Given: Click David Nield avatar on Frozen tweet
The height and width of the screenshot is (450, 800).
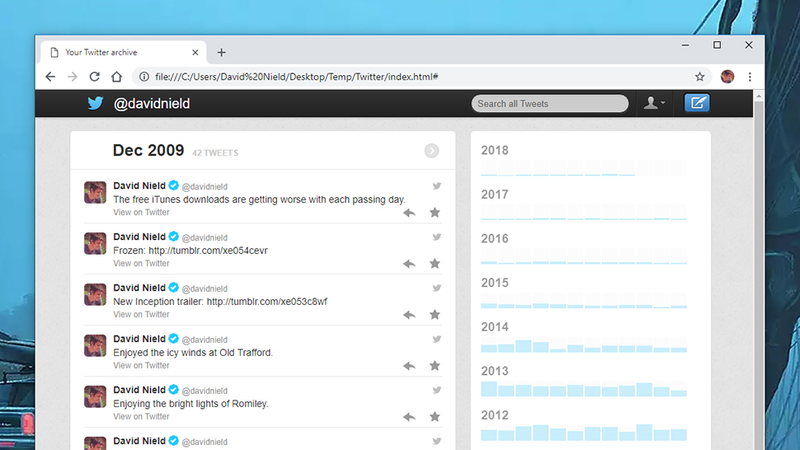Looking at the screenshot, I should coord(95,243).
